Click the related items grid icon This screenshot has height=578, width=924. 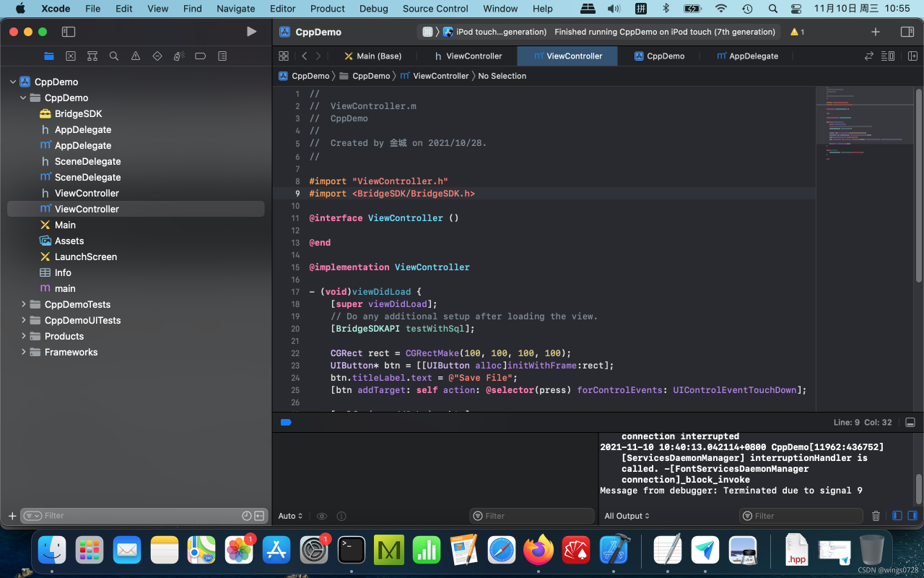click(284, 56)
